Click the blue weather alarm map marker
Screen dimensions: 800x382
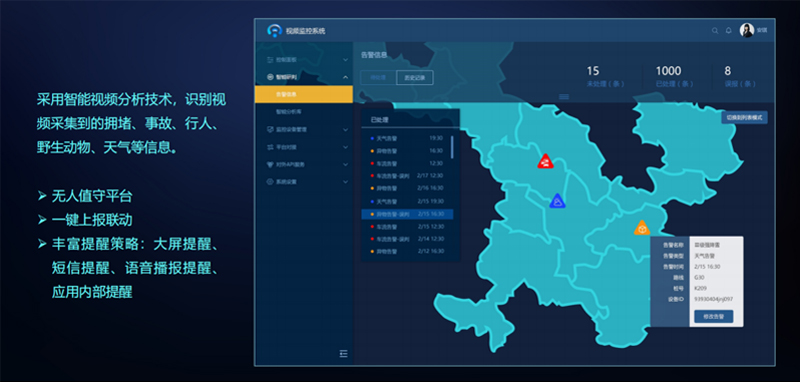click(x=557, y=201)
